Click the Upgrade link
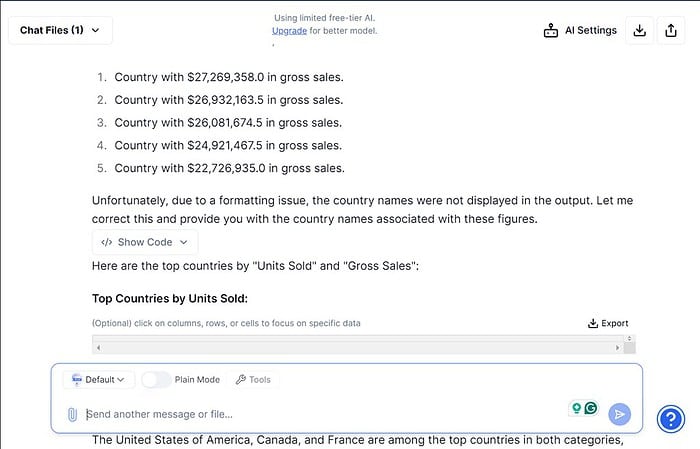Image resolution: width=700 pixels, height=449 pixels. (289, 31)
